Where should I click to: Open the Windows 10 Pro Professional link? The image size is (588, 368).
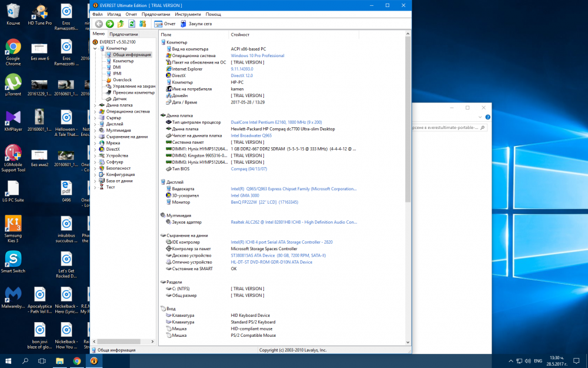[x=258, y=56]
